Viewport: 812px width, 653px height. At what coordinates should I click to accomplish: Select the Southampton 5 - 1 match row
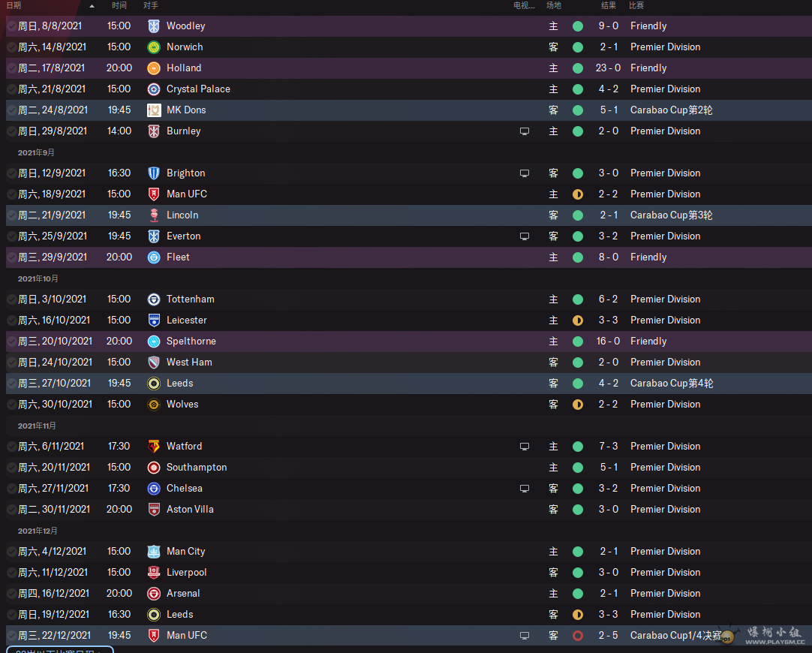[x=408, y=468]
